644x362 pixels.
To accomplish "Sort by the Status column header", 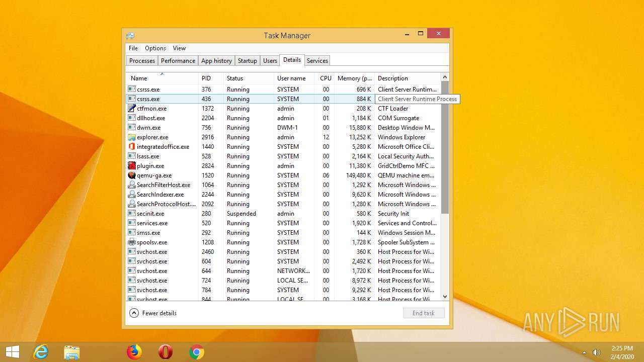I will (x=249, y=78).
